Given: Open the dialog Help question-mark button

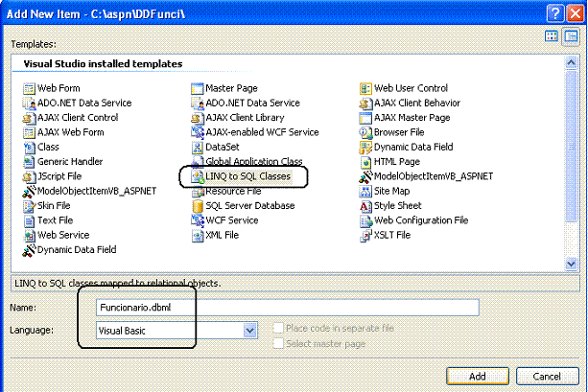Looking at the screenshot, I should click(555, 13).
